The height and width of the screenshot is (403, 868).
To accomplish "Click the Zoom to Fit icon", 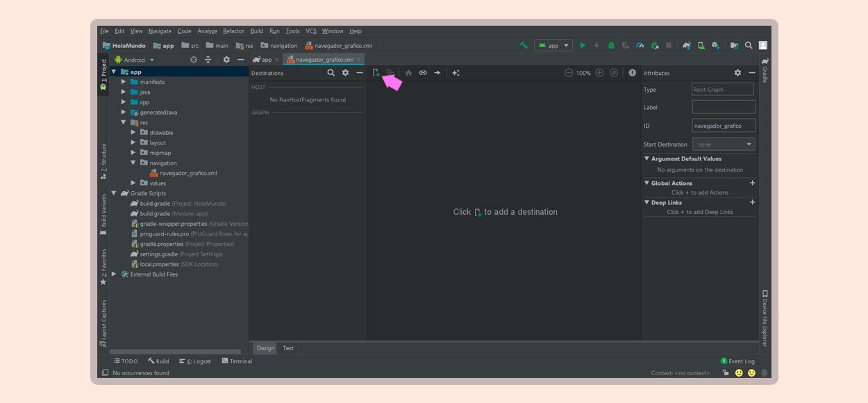I will pyautogui.click(x=614, y=73).
